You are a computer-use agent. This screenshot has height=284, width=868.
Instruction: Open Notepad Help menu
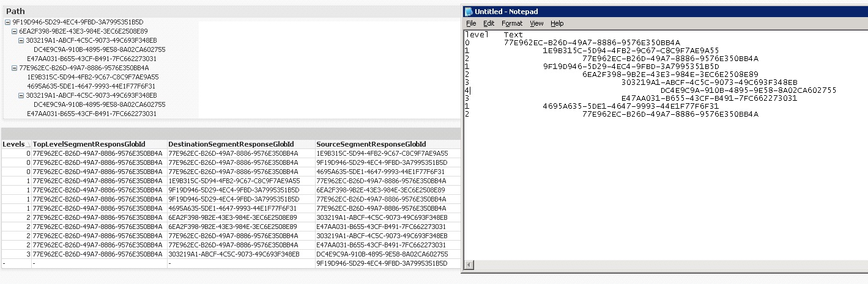pyautogui.click(x=557, y=23)
